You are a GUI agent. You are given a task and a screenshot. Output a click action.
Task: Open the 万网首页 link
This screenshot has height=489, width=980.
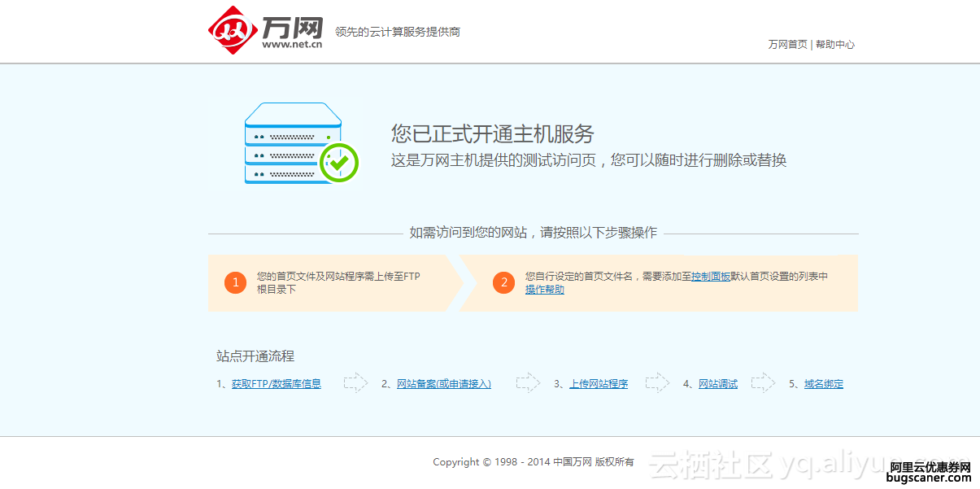(x=787, y=45)
